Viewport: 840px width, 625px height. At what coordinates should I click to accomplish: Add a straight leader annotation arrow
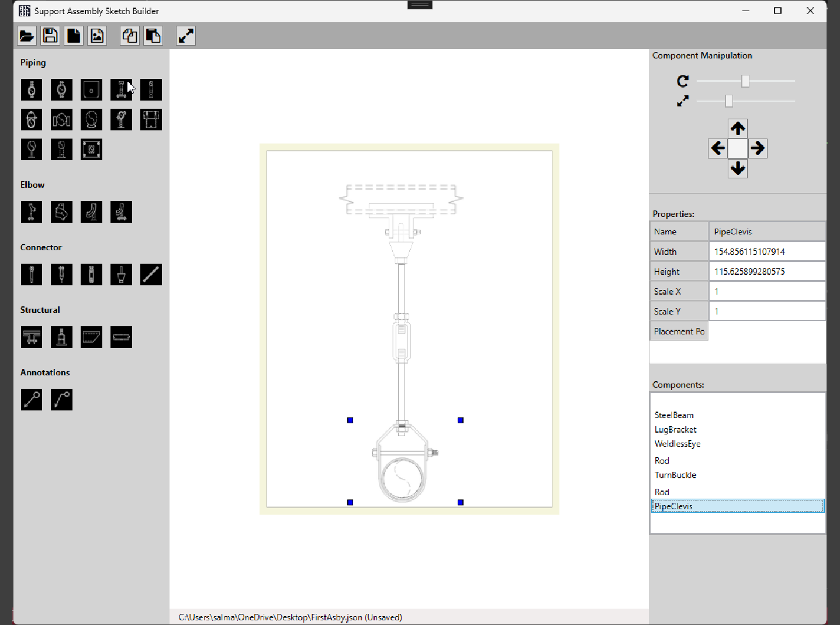(x=32, y=400)
